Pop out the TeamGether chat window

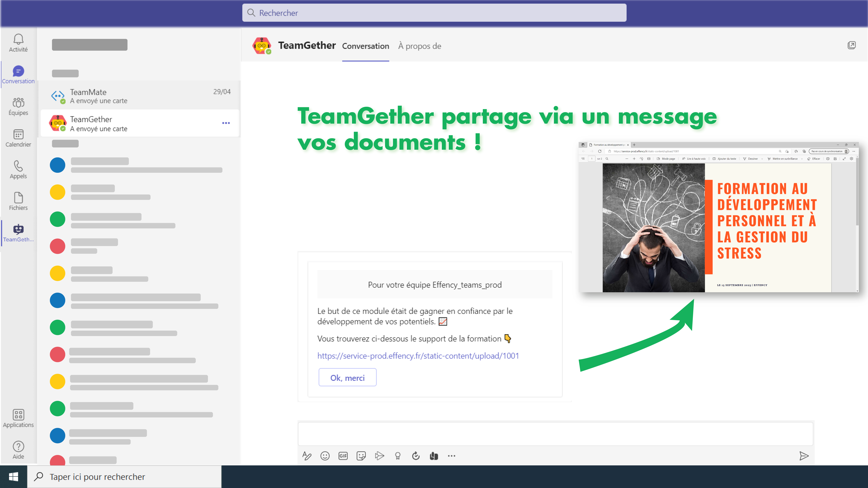point(851,45)
